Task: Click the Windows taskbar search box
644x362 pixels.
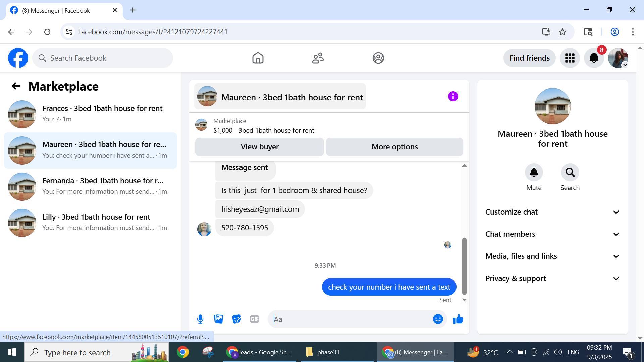Action: click(97, 352)
